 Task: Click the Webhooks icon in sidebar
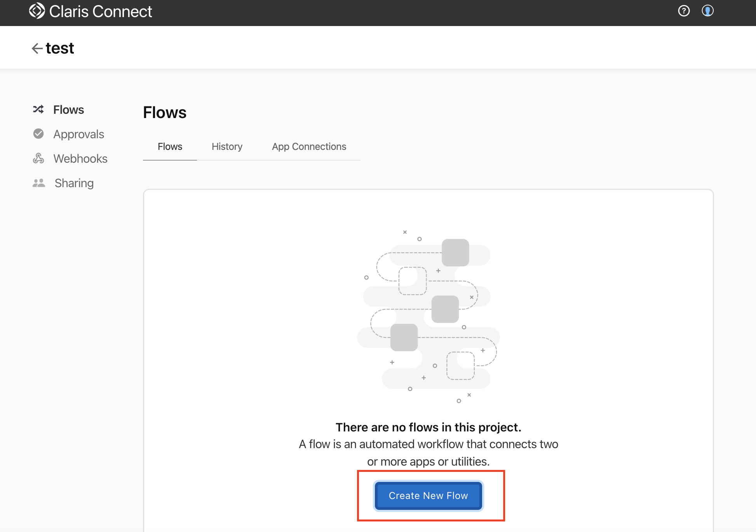tap(38, 158)
